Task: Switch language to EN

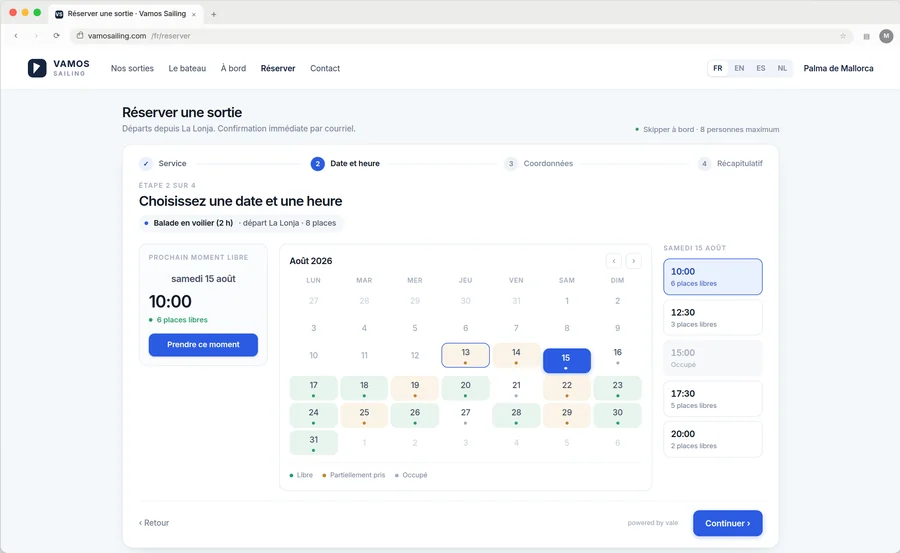Action: point(739,68)
